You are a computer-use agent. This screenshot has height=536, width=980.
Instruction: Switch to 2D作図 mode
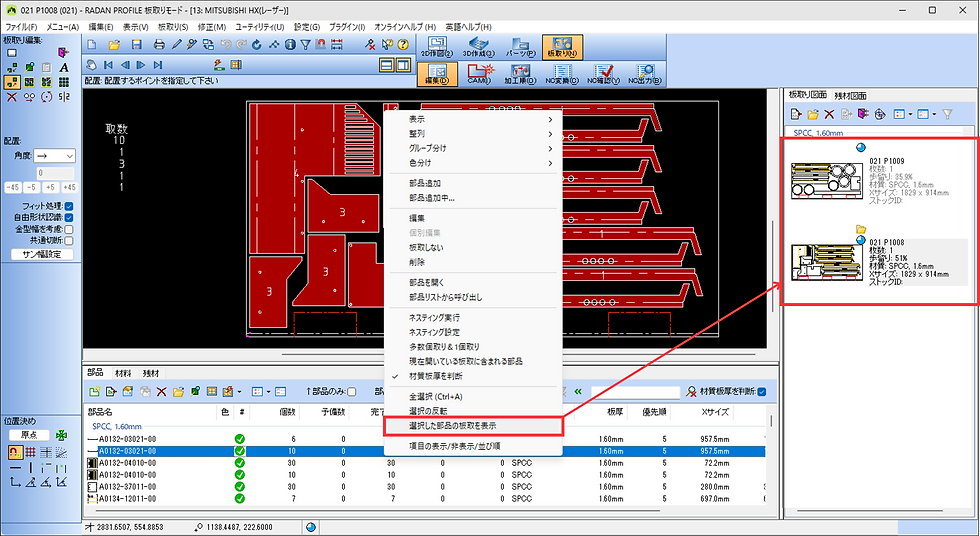(436, 47)
